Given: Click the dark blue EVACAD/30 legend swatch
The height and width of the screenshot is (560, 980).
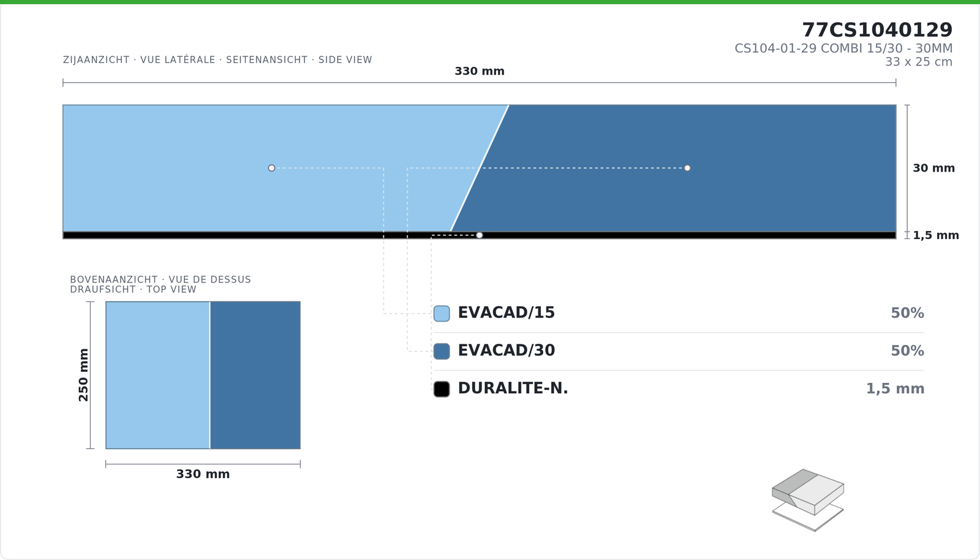Looking at the screenshot, I should pyautogui.click(x=442, y=351).
